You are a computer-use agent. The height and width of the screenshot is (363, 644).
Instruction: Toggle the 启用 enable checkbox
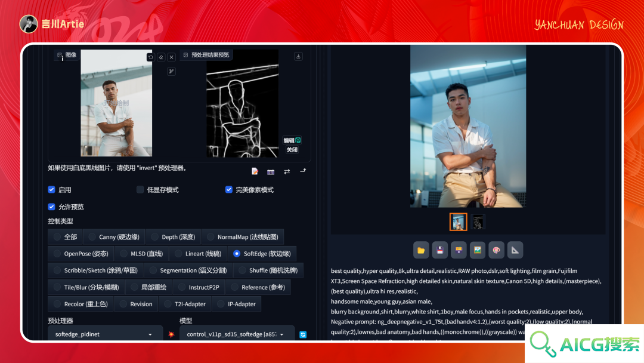coord(51,189)
